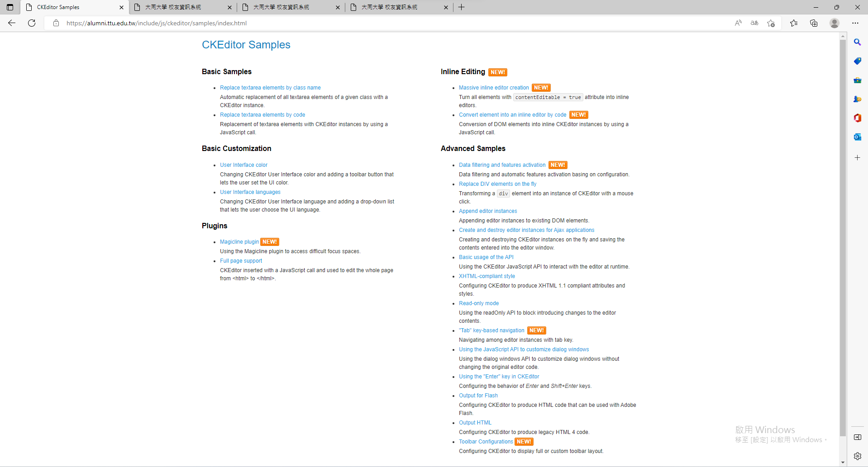Open Outlook from sidebar
The width and height of the screenshot is (868, 467).
pyautogui.click(x=858, y=137)
